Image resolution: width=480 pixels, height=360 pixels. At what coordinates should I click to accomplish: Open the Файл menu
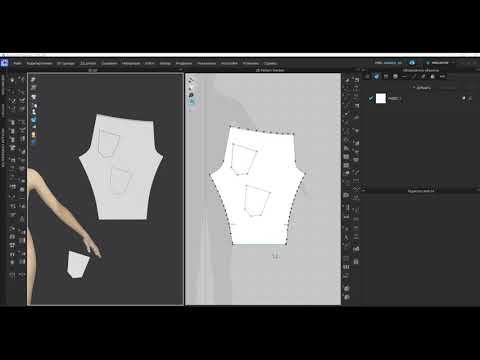tap(18, 63)
